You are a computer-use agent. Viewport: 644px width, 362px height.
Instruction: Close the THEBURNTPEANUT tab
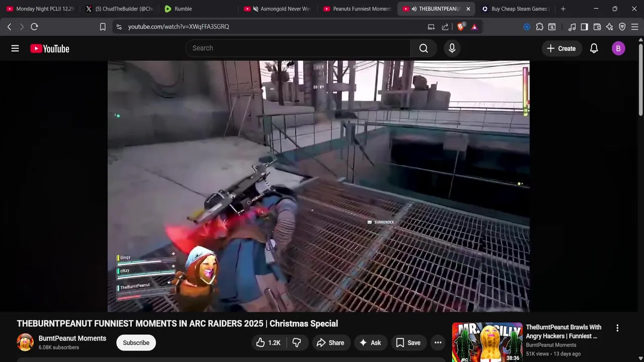468,9
